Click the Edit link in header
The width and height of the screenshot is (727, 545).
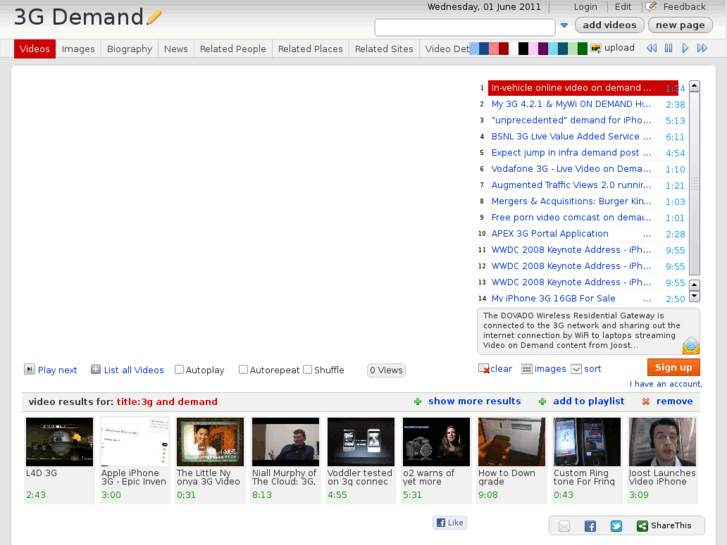pos(623,7)
